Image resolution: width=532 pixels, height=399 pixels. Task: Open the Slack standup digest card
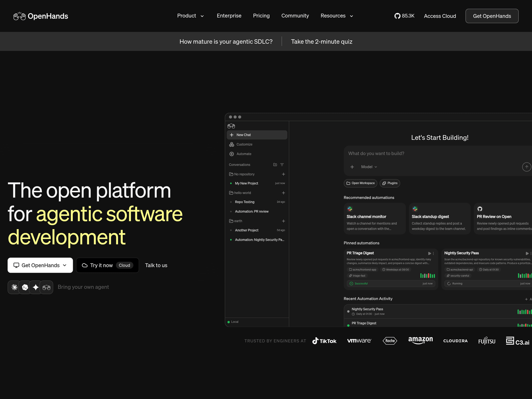tap(440, 219)
